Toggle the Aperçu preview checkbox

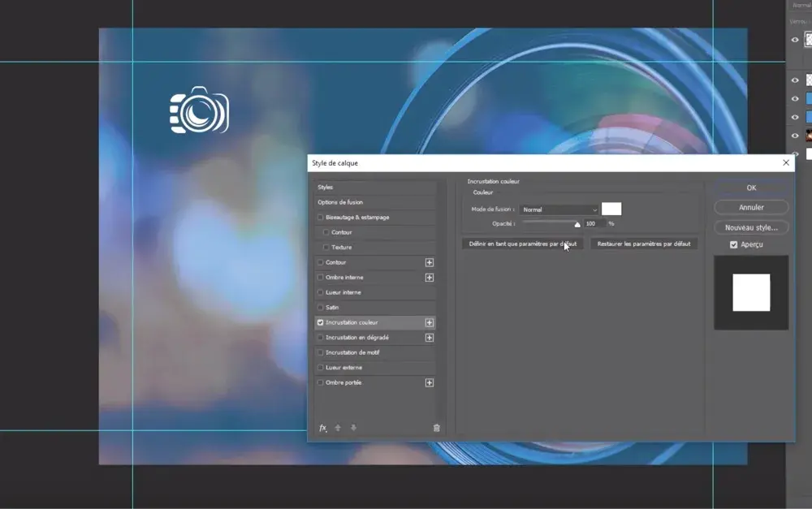pyautogui.click(x=734, y=244)
